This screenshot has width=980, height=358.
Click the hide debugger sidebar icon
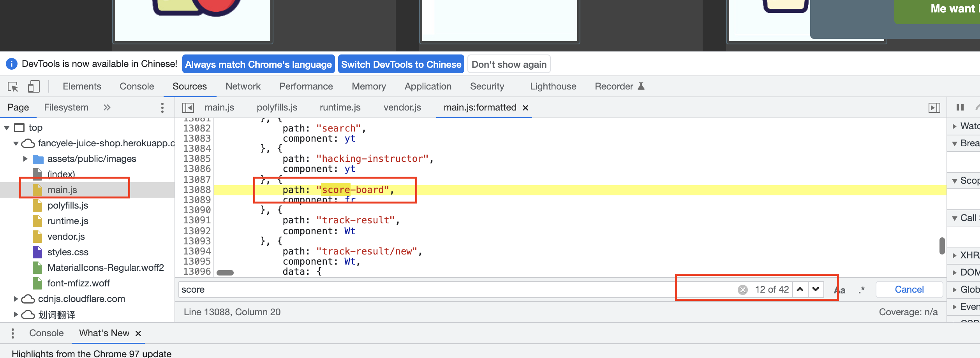[x=934, y=107]
